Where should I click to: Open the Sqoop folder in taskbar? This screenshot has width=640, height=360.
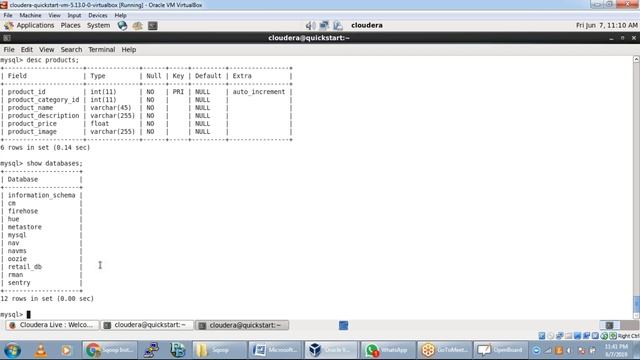click(220, 350)
